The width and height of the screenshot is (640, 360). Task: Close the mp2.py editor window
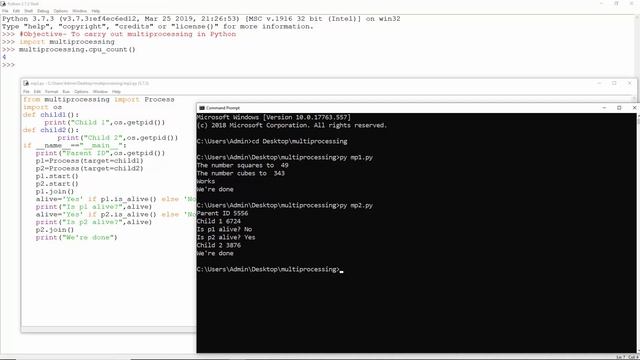pos(629,83)
